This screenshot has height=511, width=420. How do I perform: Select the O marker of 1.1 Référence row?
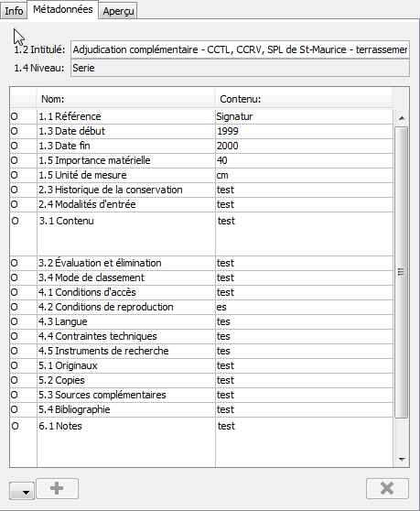click(15, 116)
